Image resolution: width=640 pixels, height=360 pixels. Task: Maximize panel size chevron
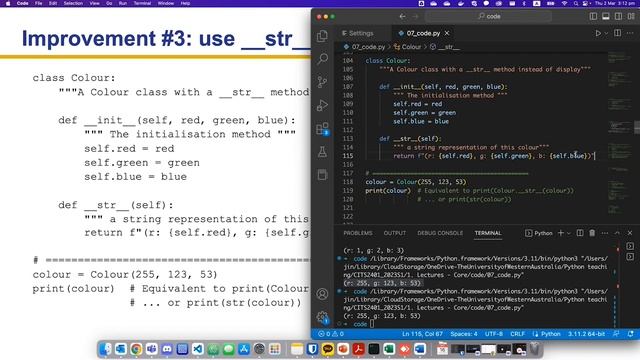[x=617, y=233]
